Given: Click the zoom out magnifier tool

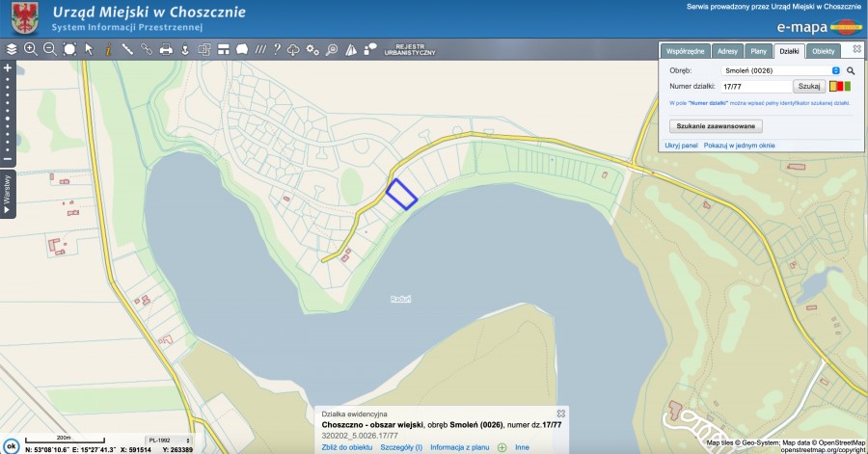Looking at the screenshot, I should tap(49, 48).
